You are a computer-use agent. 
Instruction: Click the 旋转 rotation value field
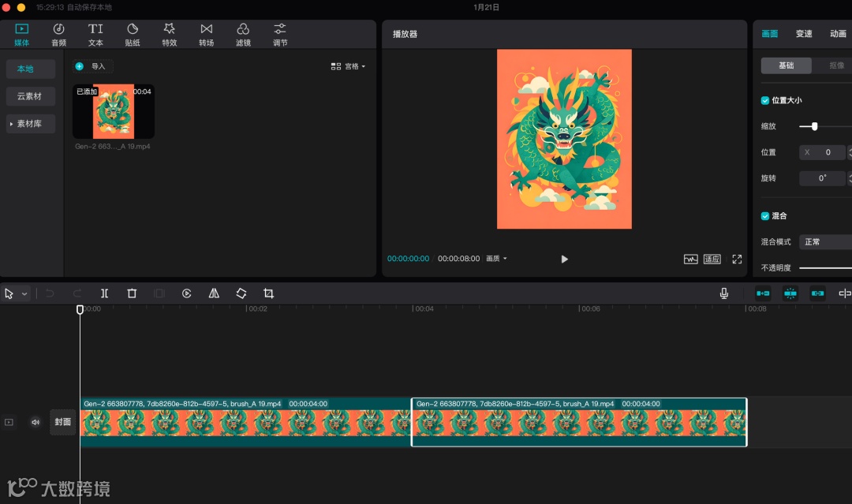[x=822, y=178]
